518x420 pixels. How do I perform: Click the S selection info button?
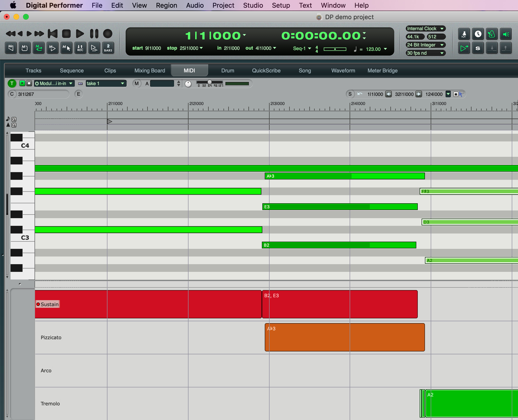tap(350, 94)
